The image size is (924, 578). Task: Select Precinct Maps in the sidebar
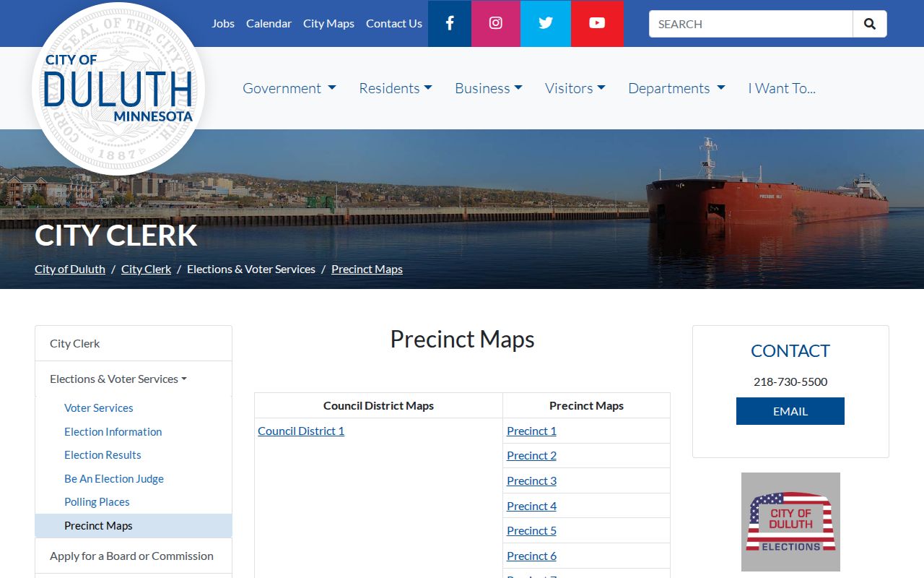(x=134, y=525)
